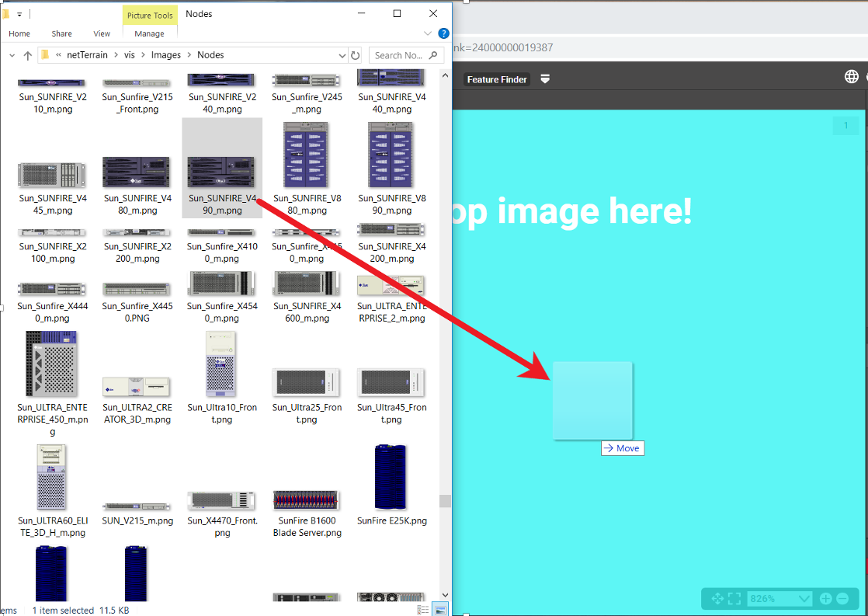
Task: Click the fit-to-screen icon in zoom bar
Action: pyautogui.click(x=734, y=598)
